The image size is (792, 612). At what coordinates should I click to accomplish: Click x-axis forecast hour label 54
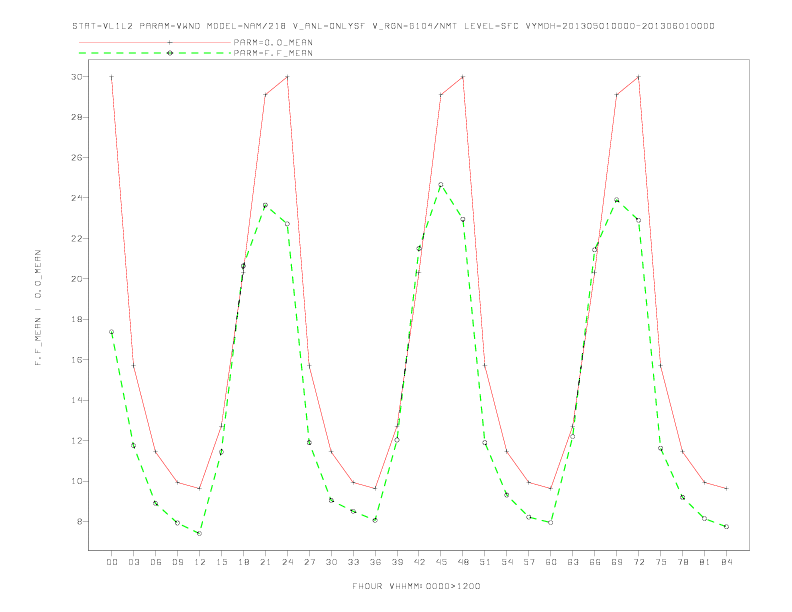point(507,562)
